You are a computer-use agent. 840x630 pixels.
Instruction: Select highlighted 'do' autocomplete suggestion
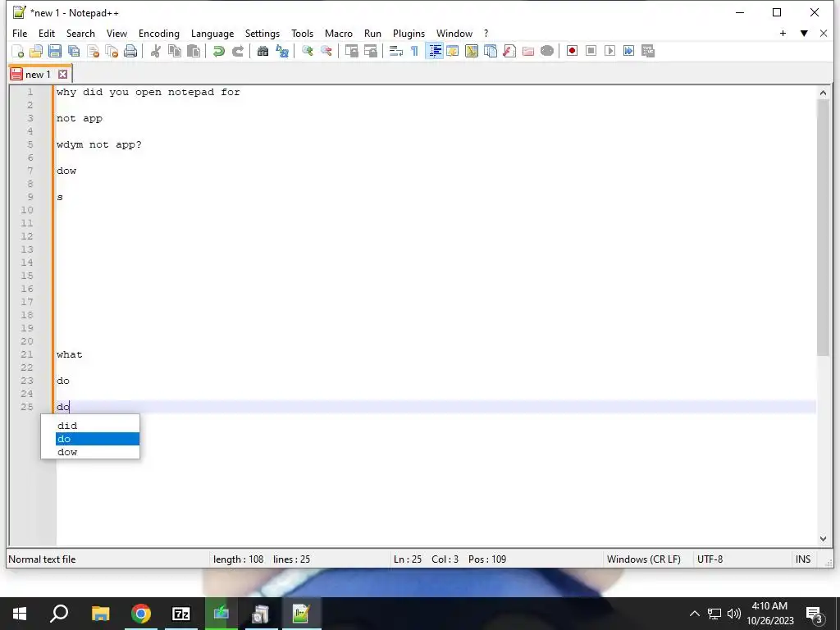pos(98,439)
